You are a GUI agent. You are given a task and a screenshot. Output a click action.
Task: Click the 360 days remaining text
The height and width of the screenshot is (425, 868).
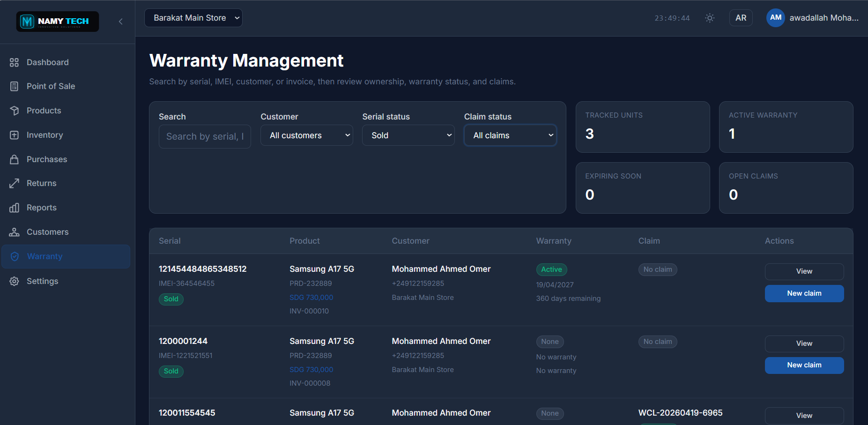[568, 298]
